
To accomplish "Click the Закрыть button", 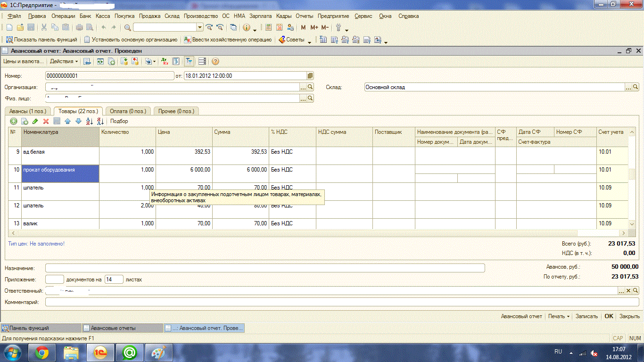I will (629, 316).
